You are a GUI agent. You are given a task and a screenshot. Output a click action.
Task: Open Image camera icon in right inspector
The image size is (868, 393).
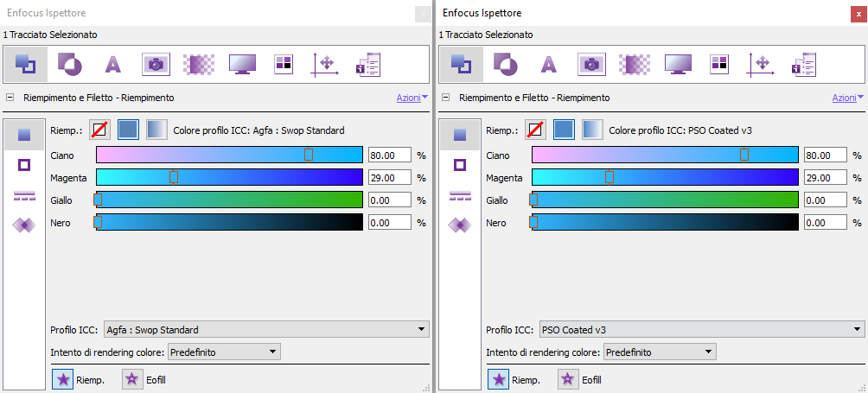[x=591, y=64]
